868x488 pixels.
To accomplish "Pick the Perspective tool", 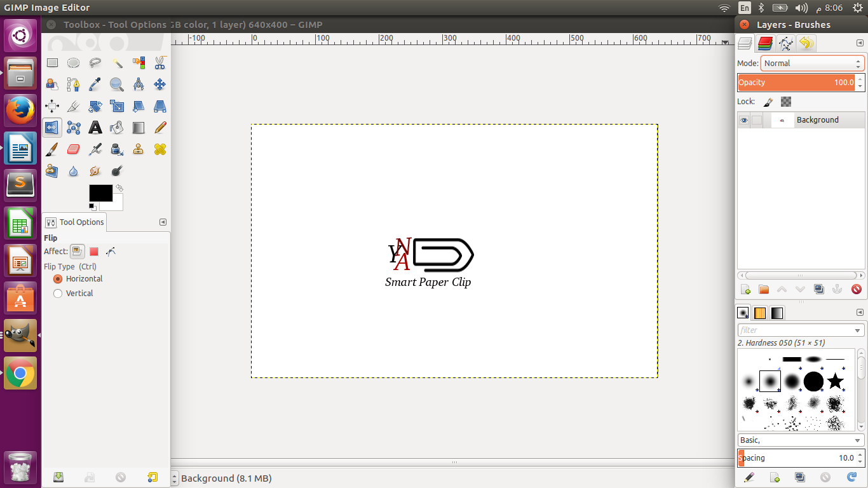I will click(160, 106).
